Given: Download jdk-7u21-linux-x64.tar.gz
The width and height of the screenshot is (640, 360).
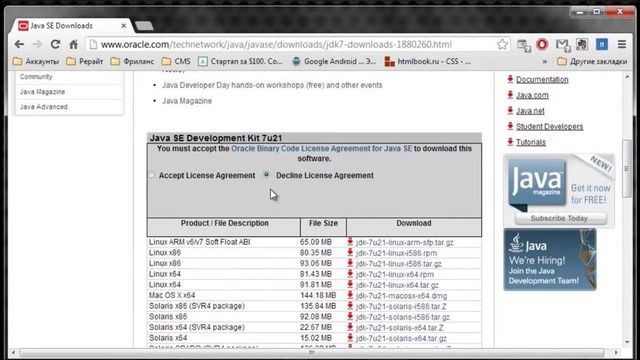Looking at the screenshot, I should click(x=397, y=285).
